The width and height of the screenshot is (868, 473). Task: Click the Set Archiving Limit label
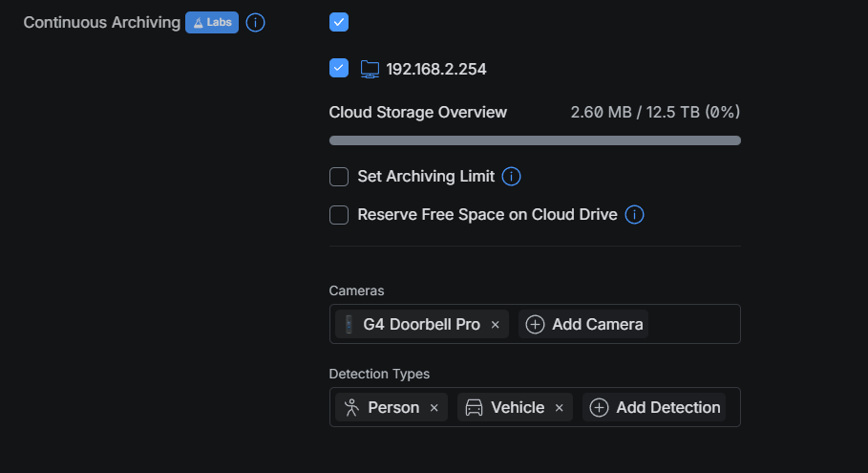click(426, 177)
